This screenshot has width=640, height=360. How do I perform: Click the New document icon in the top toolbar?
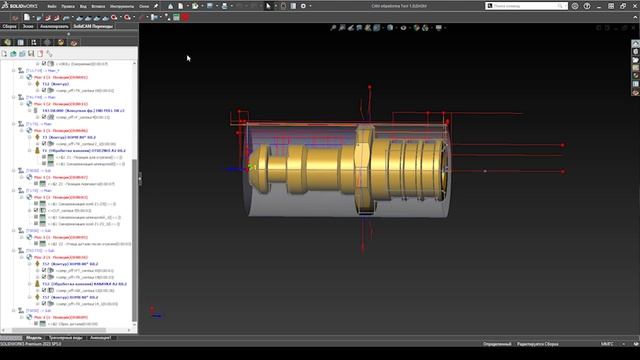(180, 6)
